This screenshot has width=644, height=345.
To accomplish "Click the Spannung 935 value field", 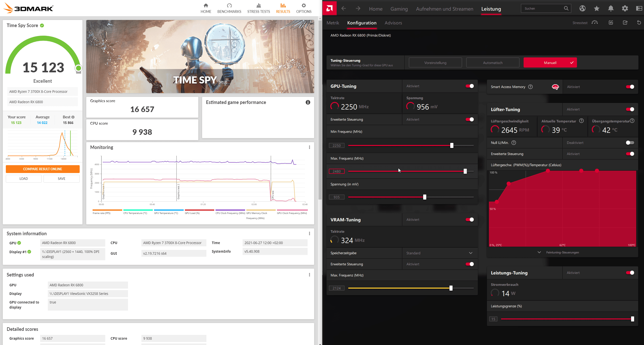I will coord(337,197).
